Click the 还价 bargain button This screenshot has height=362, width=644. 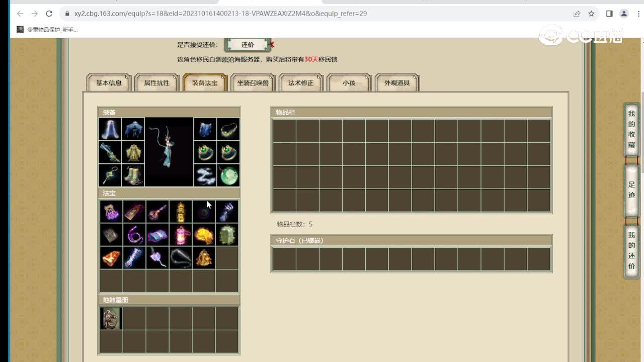[248, 45]
